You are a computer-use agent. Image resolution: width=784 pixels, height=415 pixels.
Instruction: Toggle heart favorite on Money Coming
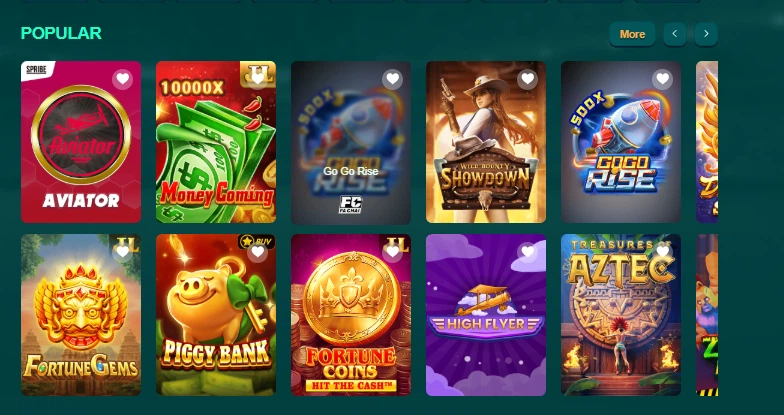point(258,79)
